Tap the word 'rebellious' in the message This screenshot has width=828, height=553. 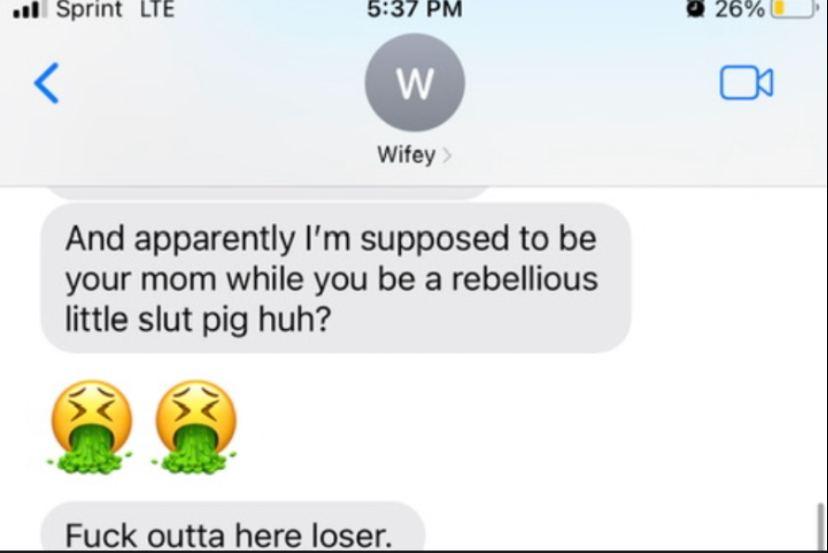click(524, 279)
